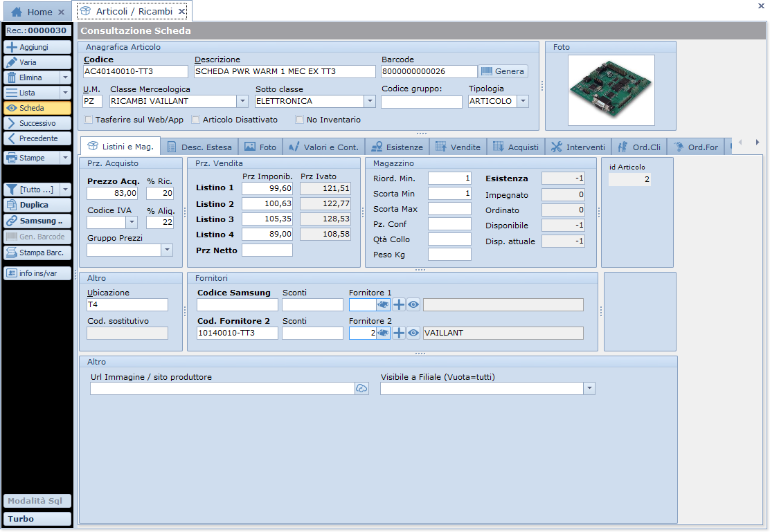The image size is (770, 532).
Task: Go to Precedente record
Action: [37, 138]
